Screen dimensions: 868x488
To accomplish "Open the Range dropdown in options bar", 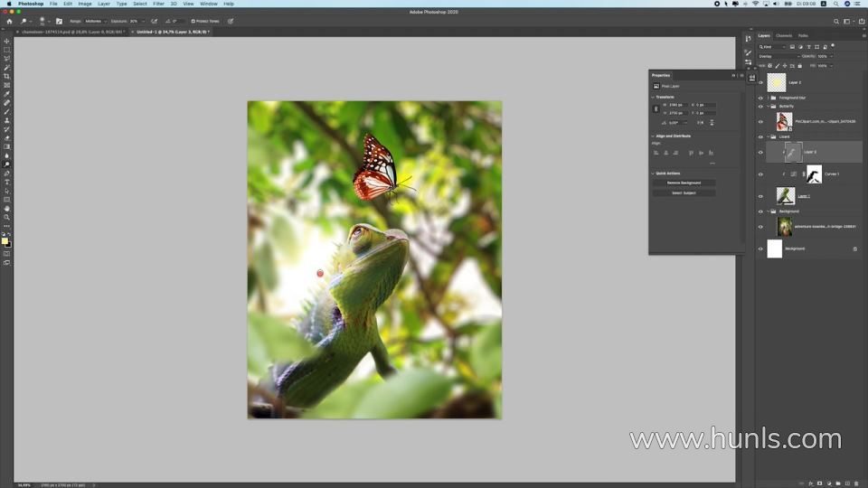I will pos(95,21).
